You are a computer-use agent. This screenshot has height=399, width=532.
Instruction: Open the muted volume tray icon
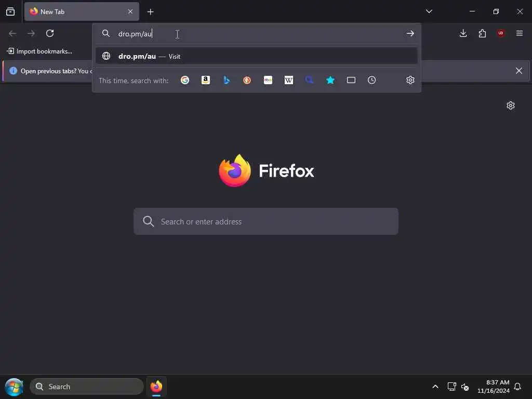pyautogui.click(x=465, y=387)
